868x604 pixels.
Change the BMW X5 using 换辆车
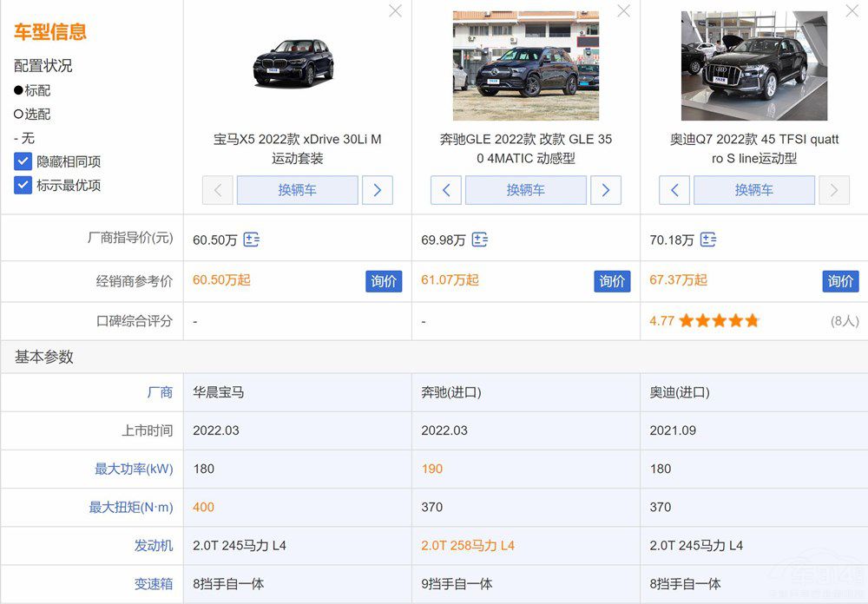click(297, 190)
